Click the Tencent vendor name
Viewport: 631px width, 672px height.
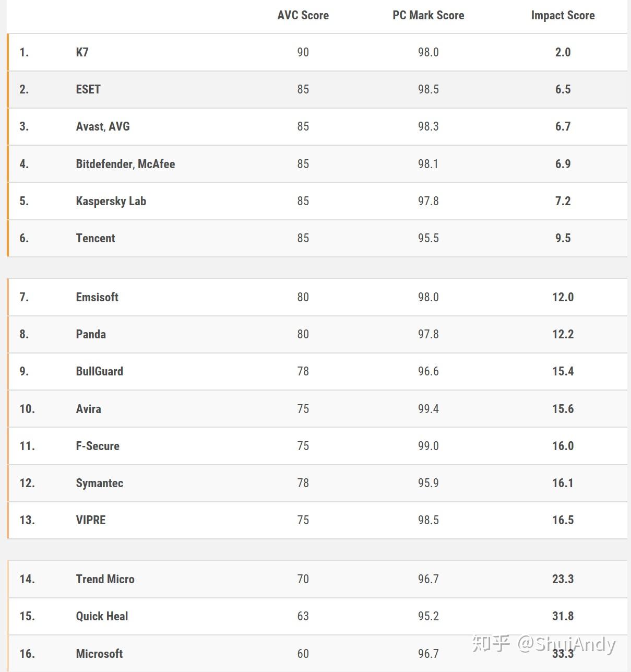96,238
